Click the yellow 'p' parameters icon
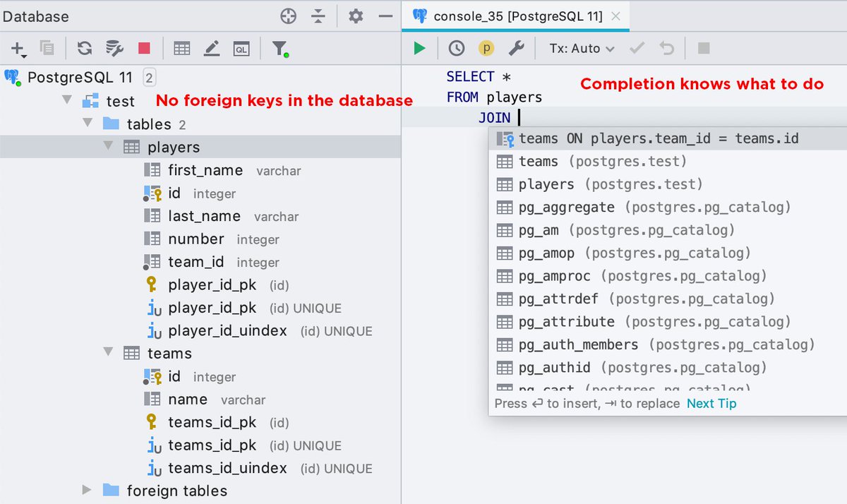This screenshot has height=504, width=847. (486, 48)
